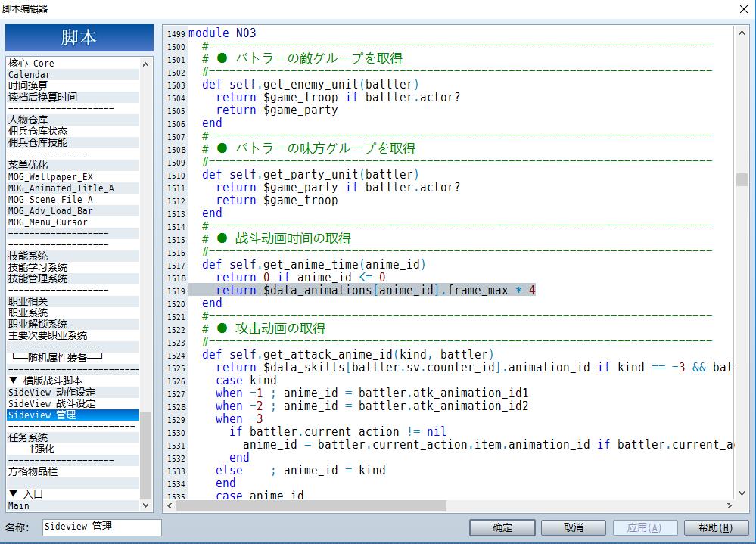Screen dimensions: 756x544
Task: Click the code editor vertical scrollbar thumb
Action: 742,179
